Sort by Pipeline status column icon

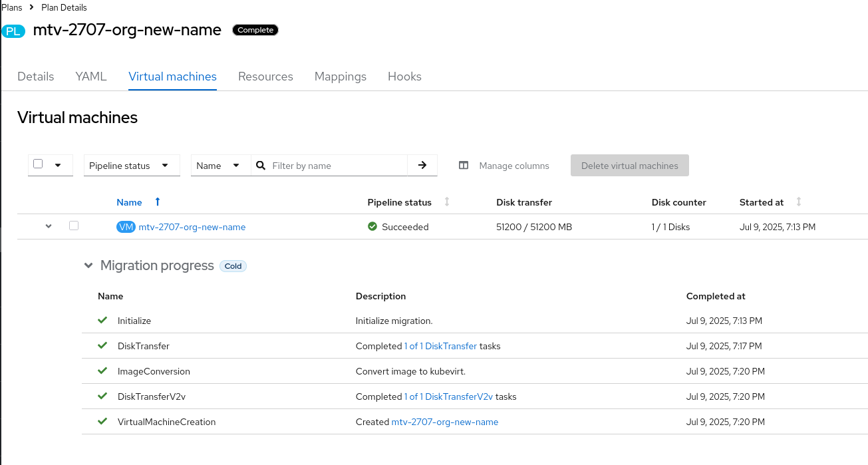(x=447, y=202)
